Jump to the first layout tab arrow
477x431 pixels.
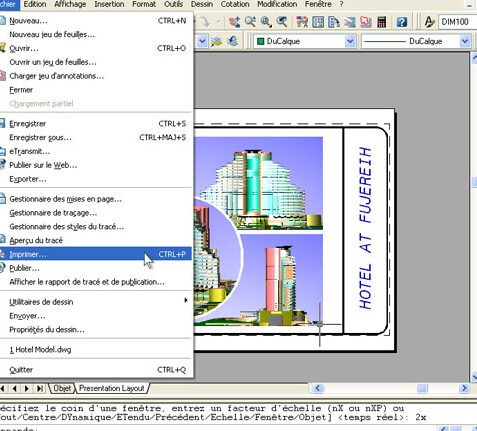(2, 388)
